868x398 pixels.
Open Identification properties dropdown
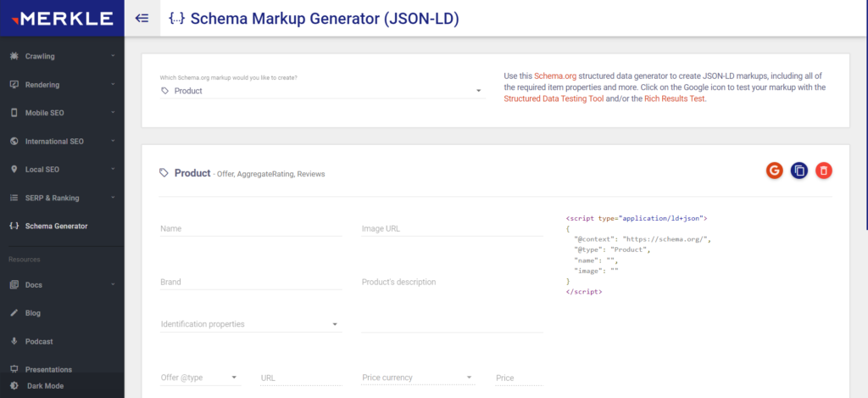coord(251,324)
